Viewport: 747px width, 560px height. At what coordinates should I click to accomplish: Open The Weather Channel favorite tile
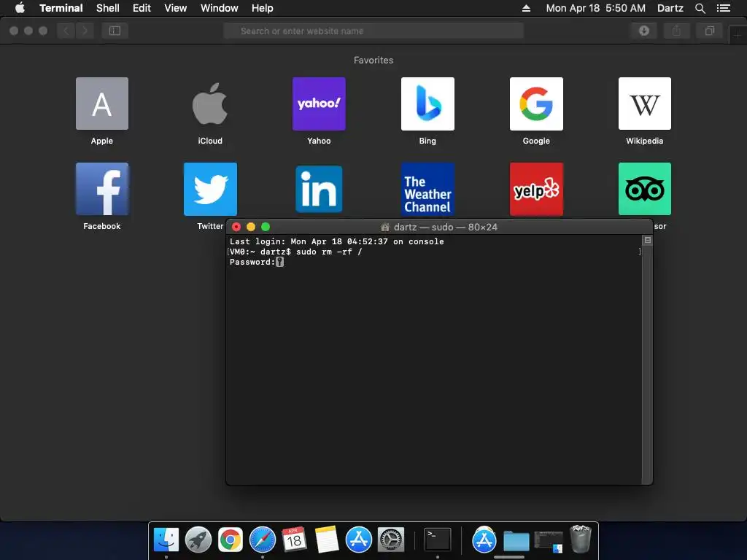tap(427, 189)
